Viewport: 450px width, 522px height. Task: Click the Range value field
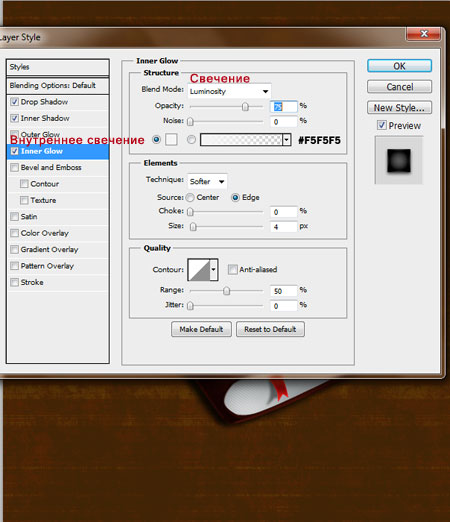[283, 291]
